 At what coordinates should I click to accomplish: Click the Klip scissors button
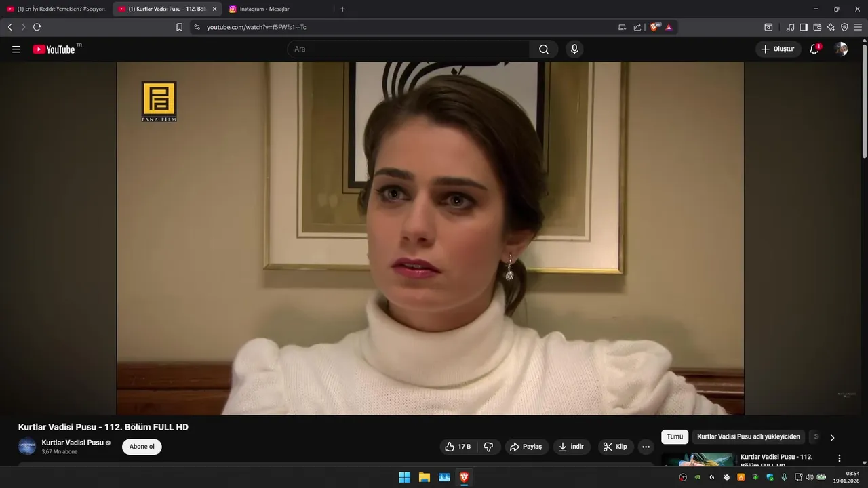click(x=616, y=447)
